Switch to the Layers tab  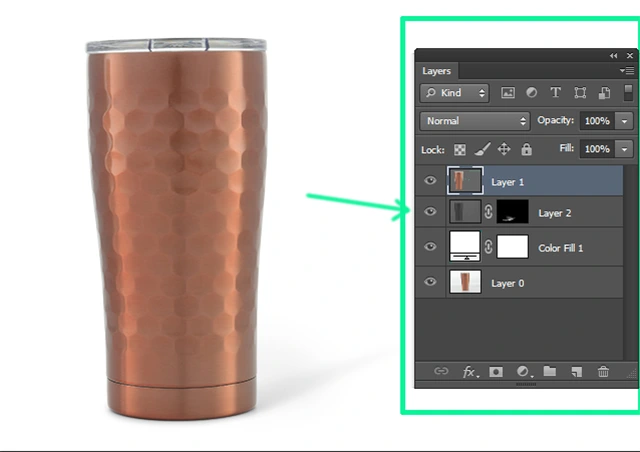[436, 71]
